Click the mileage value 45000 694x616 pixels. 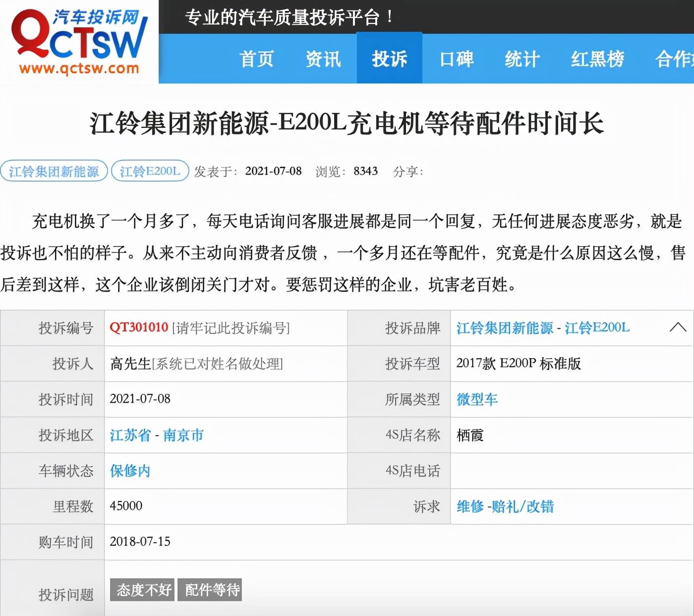(x=126, y=506)
